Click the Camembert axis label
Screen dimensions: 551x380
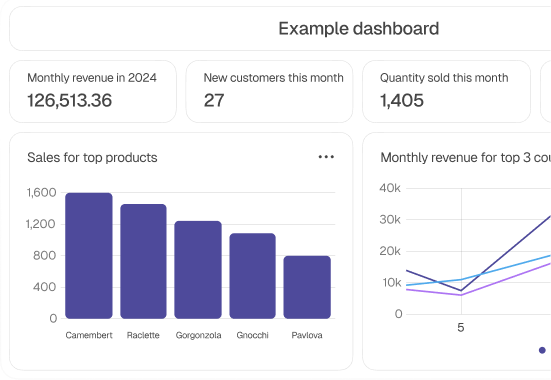click(89, 335)
